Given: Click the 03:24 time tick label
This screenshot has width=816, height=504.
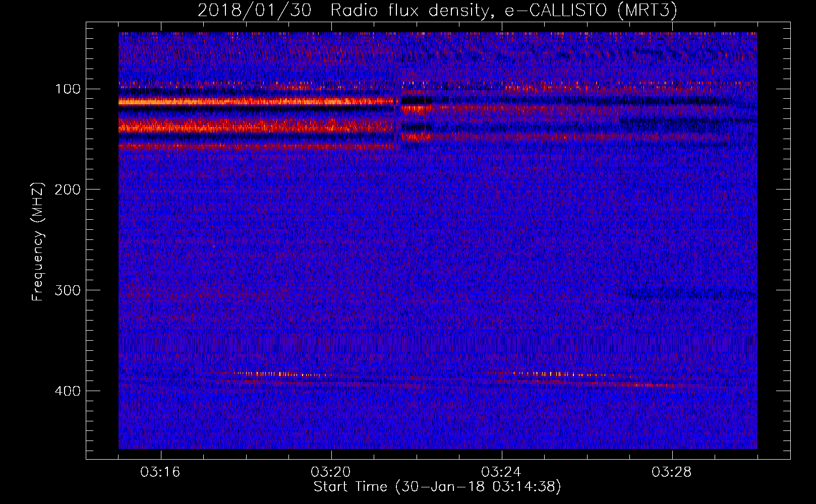Looking at the screenshot, I should click(x=501, y=472).
